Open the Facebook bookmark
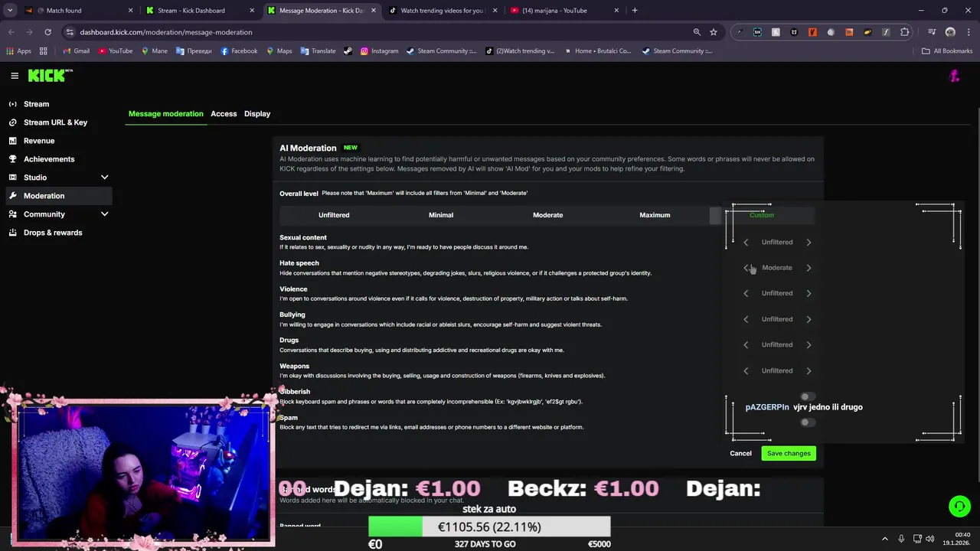 pos(239,51)
